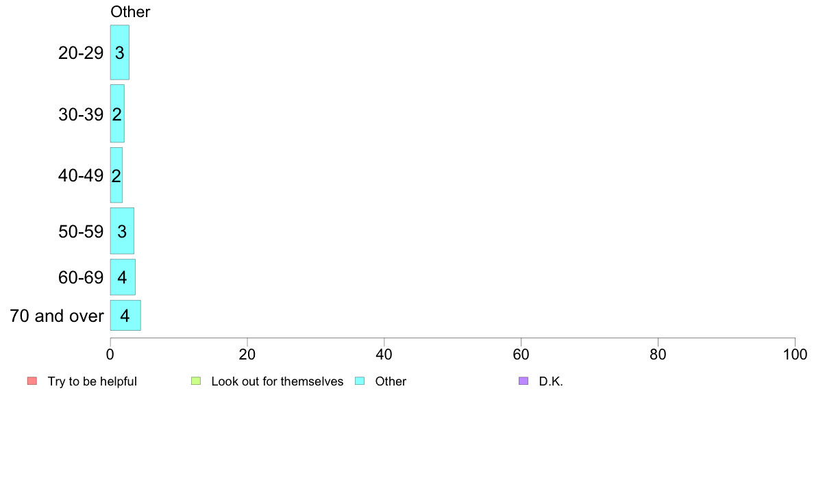Select the 50-59 age group bar
Screen dimensions: 814x504
pos(122,231)
